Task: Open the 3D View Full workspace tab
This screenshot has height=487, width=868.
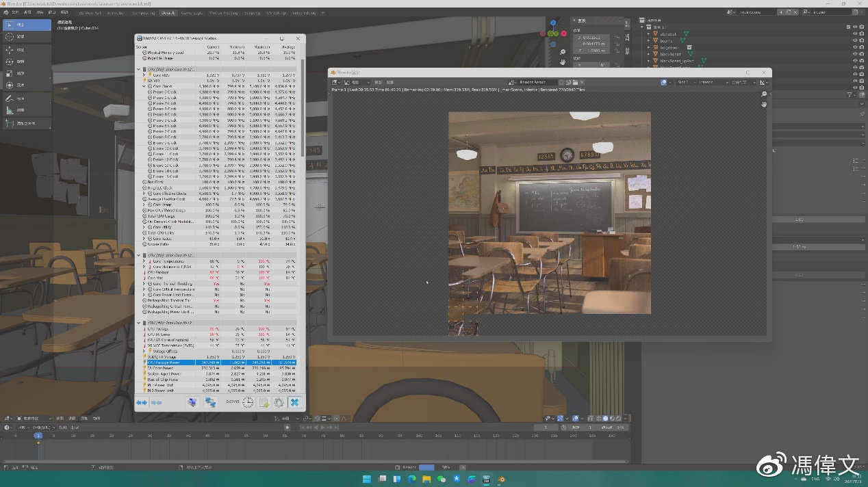Action: click(x=90, y=12)
